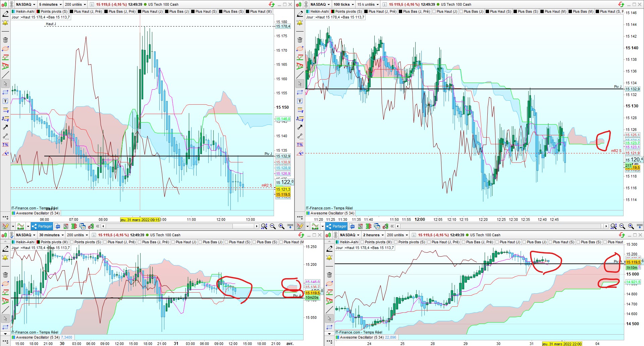Image resolution: width=644 pixels, height=346 pixels.
Task: Click zoom out magnifier under 100 ticks chart
Action: [x=622, y=226]
